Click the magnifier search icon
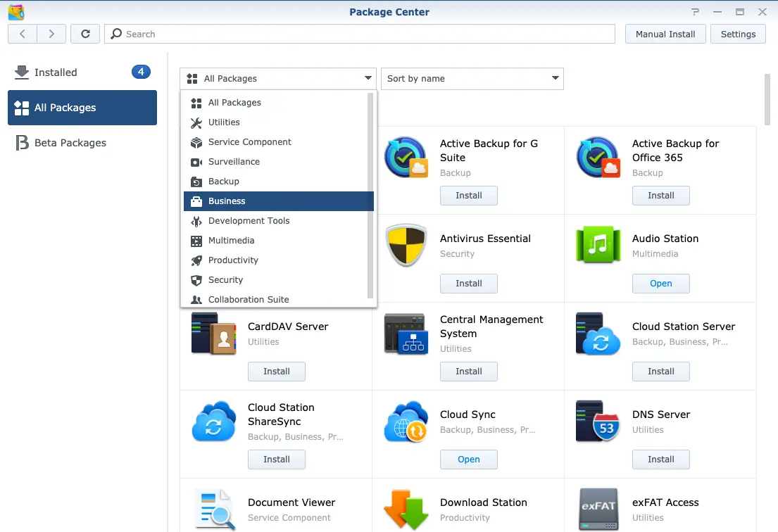This screenshot has height=532, width=778. pos(116,34)
